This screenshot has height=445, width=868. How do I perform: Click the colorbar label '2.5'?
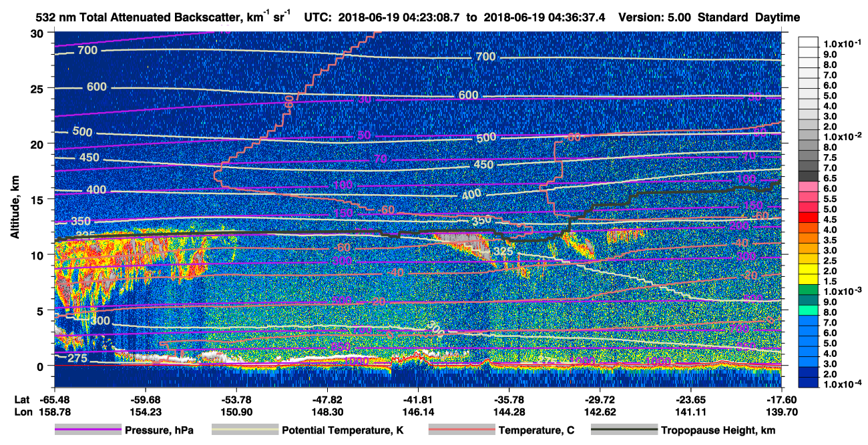[830, 261]
